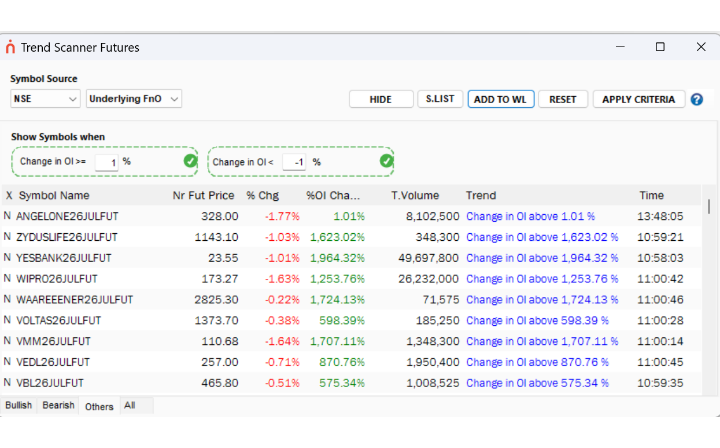Click the volume 49,697,800 cell
The height and width of the screenshot is (448, 720).
pyautogui.click(x=428, y=258)
